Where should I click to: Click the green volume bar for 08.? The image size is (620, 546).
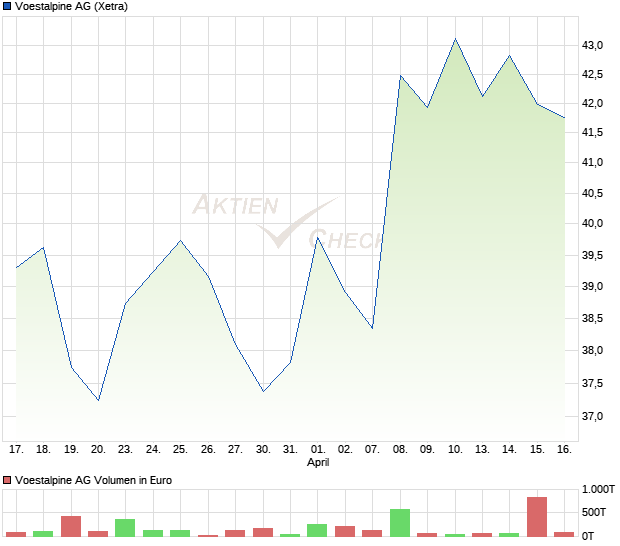point(400,523)
